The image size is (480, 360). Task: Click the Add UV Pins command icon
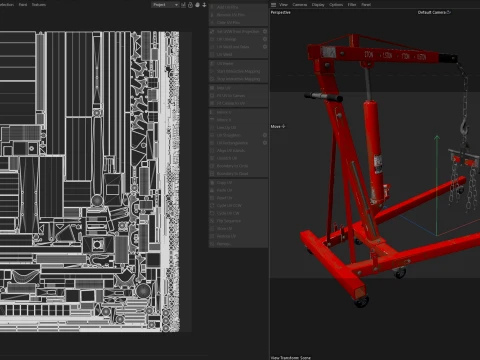click(x=212, y=7)
